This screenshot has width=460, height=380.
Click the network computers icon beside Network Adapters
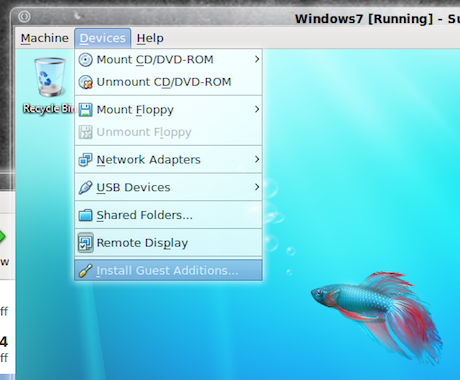tap(85, 160)
